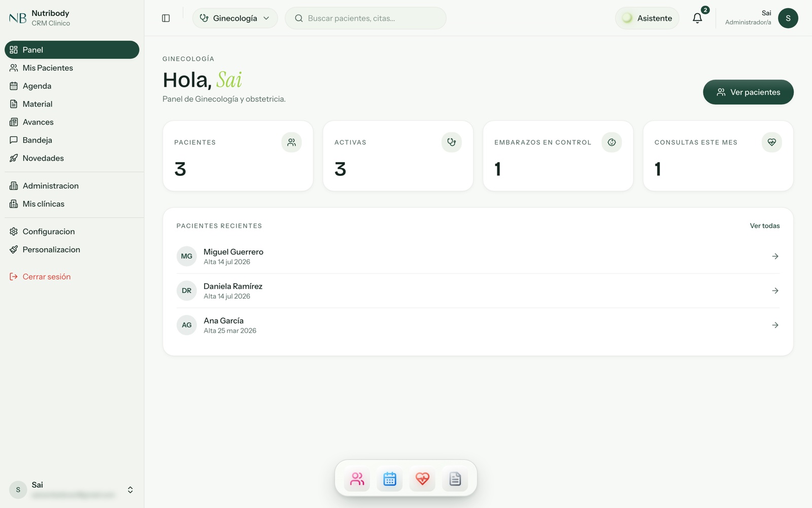
Task: Open Ana García patient row
Action: (x=478, y=325)
